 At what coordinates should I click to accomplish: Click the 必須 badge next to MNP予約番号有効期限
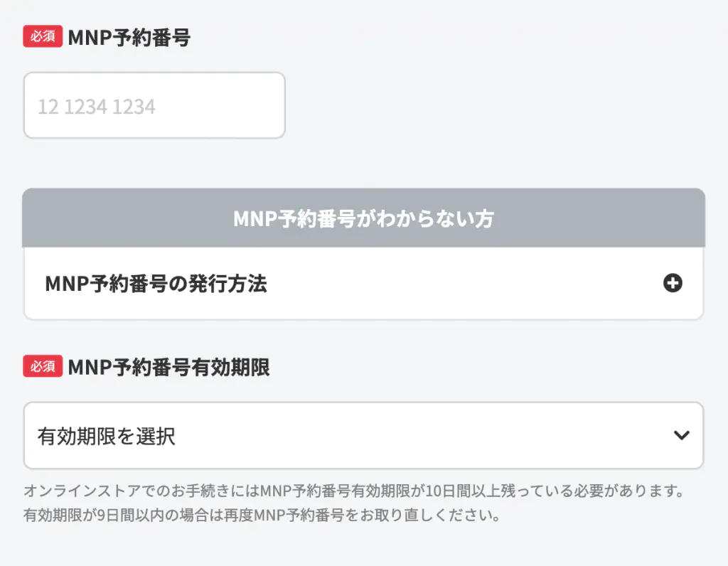click(x=43, y=366)
